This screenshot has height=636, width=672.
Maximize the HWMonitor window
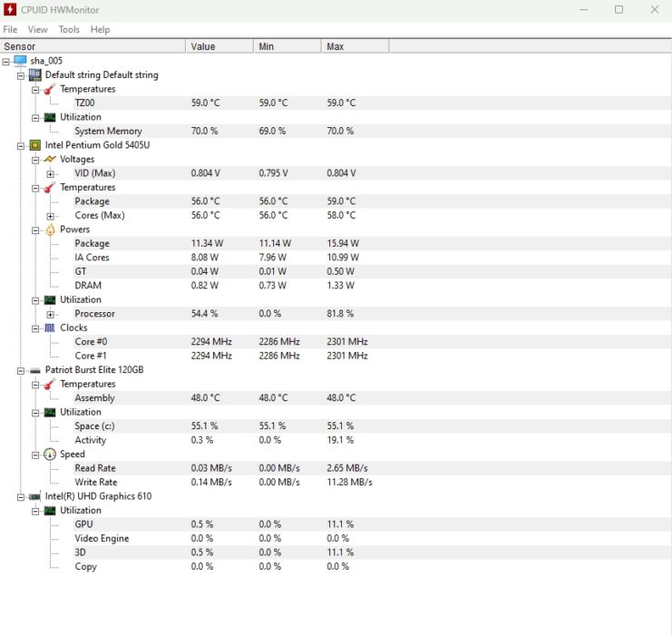(618, 9)
